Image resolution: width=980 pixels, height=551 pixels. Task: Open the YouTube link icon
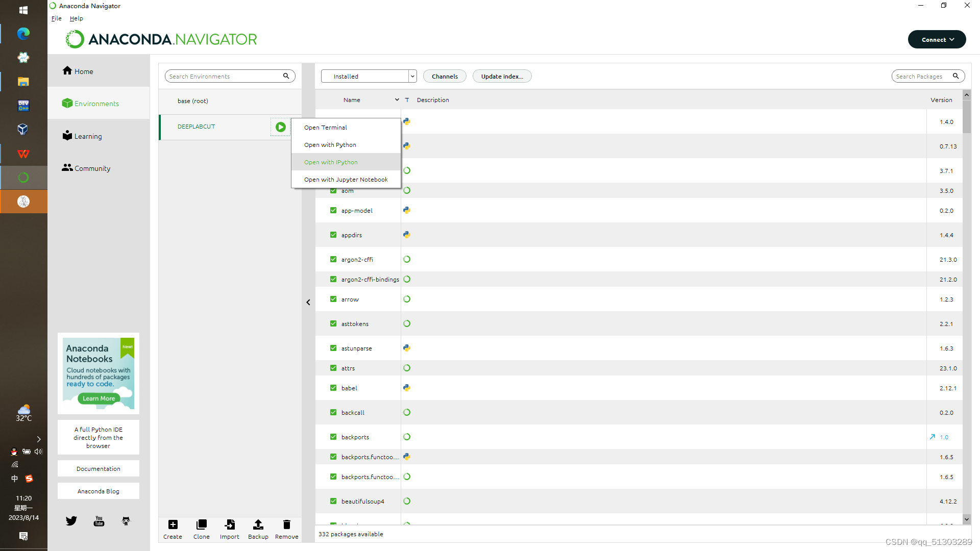click(99, 521)
